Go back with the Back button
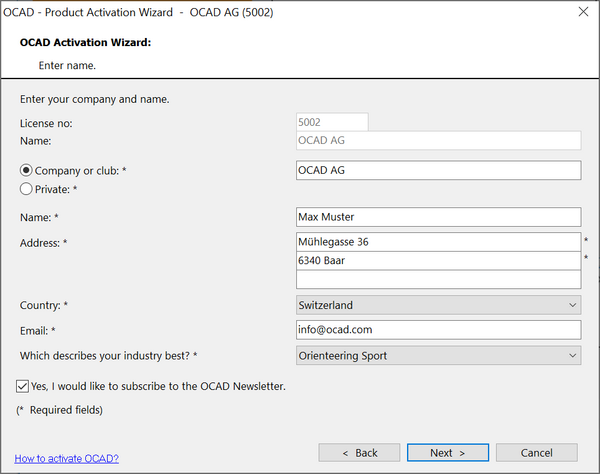Screen dimensions: 600x474 (x=359, y=453)
